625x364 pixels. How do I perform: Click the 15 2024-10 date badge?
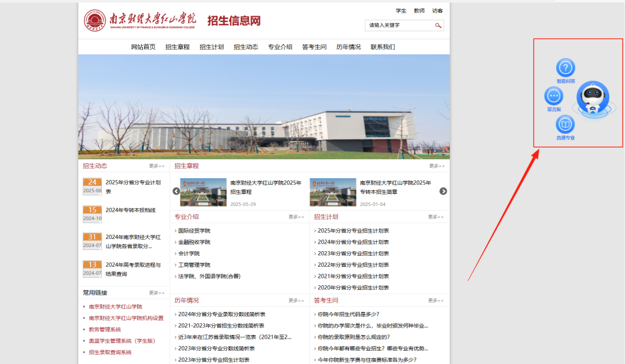click(x=92, y=214)
